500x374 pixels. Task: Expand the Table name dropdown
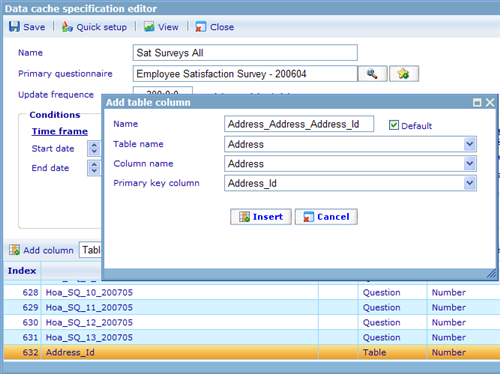pos(470,144)
